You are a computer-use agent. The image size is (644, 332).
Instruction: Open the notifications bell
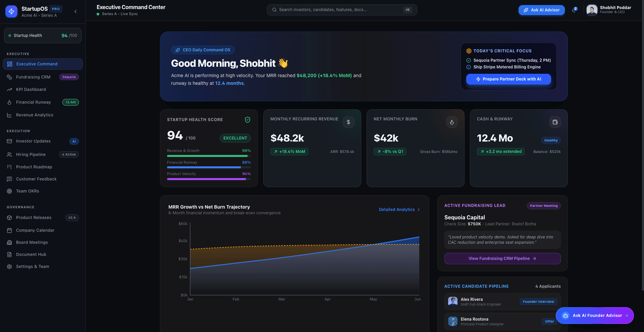click(574, 10)
